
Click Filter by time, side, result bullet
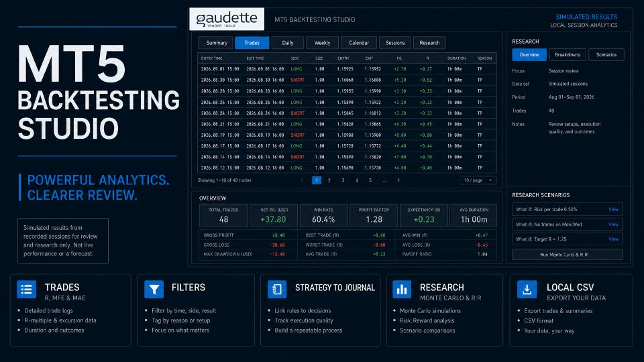tap(184, 310)
